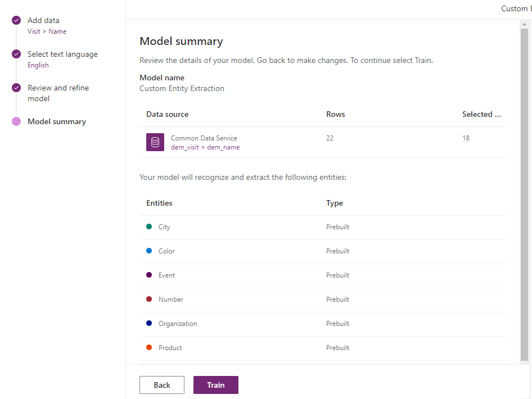The image size is (532, 399).
Task: Click the Model summary step circle
Action: [x=16, y=121]
